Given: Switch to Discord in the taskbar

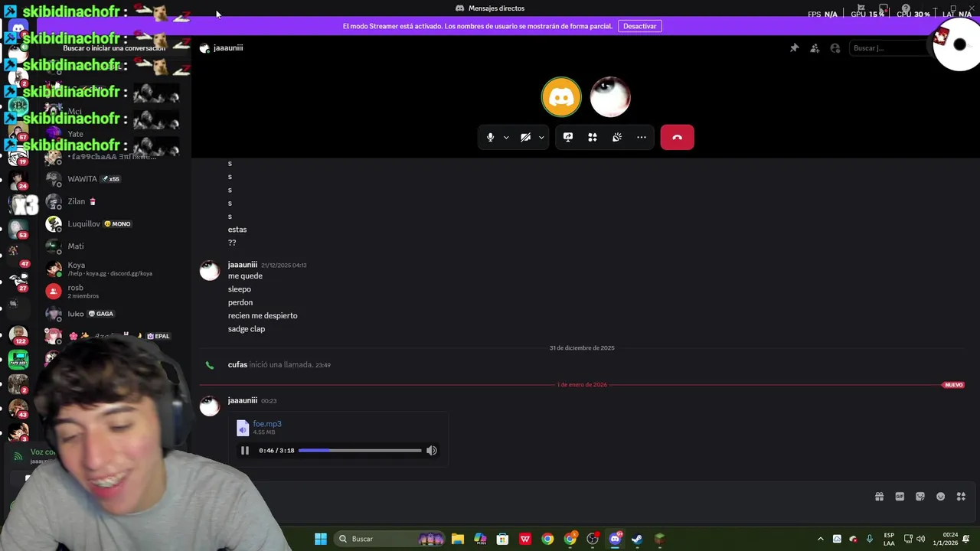Looking at the screenshot, I should coord(615,539).
